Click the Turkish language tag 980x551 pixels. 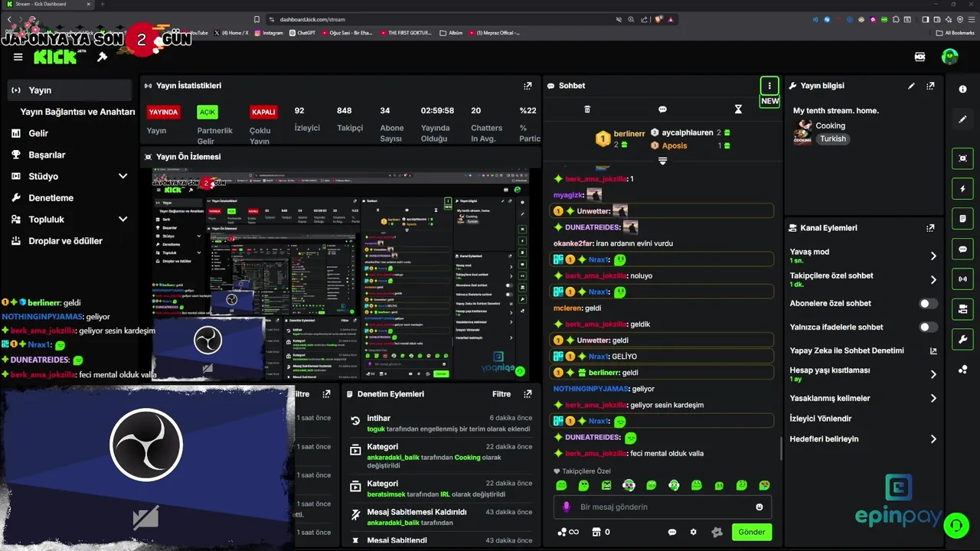click(x=833, y=139)
